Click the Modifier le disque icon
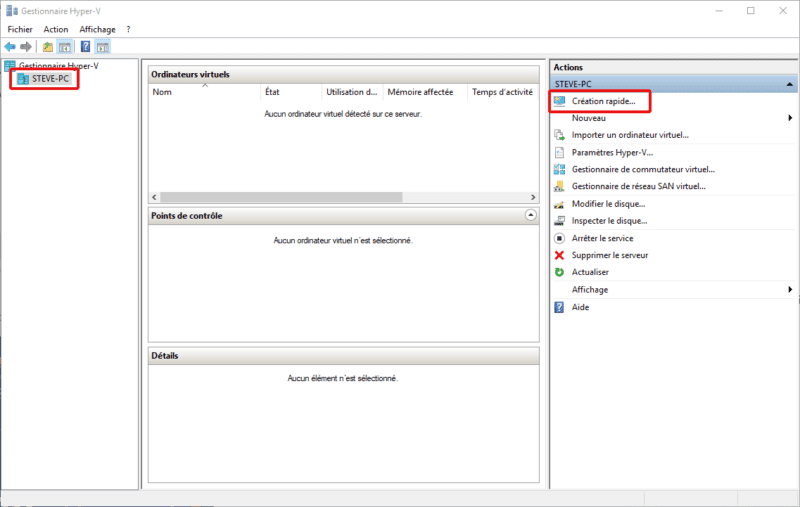This screenshot has width=800, height=507. coord(560,204)
